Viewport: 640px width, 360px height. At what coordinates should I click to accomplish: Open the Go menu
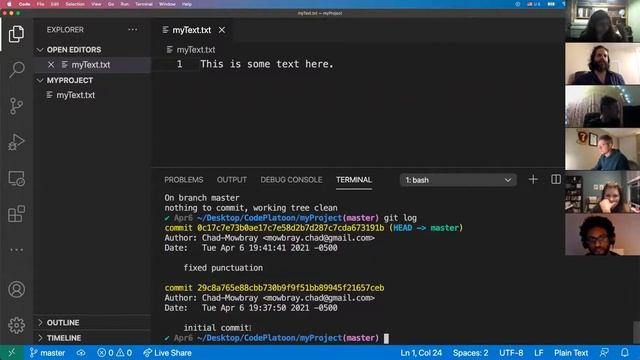click(x=111, y=4)
